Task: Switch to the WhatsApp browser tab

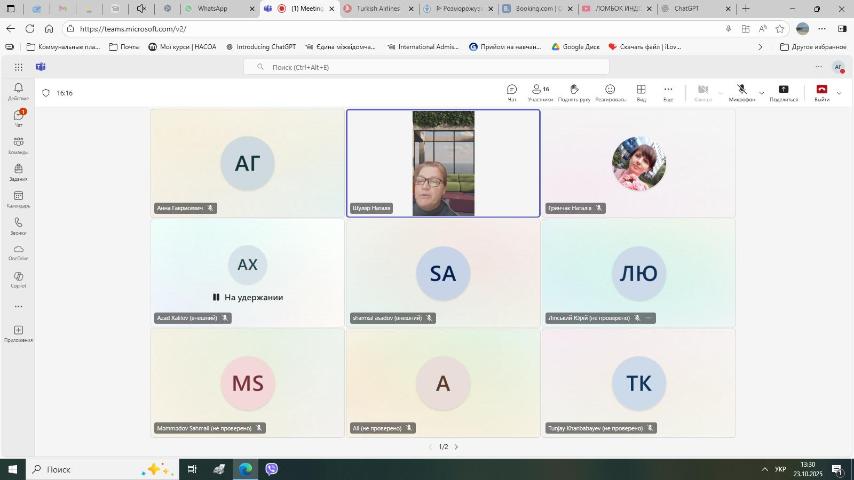Action: [x=212, y=8]
